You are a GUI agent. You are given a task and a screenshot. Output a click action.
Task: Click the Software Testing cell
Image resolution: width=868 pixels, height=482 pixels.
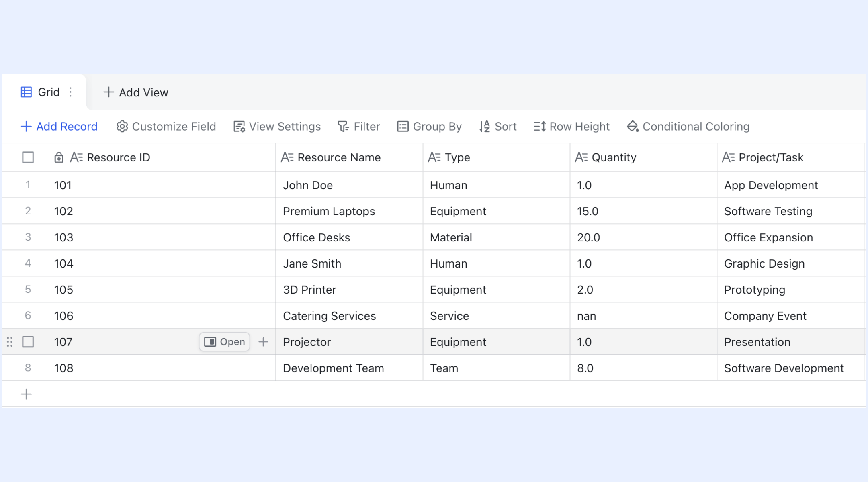pos(791,211)
